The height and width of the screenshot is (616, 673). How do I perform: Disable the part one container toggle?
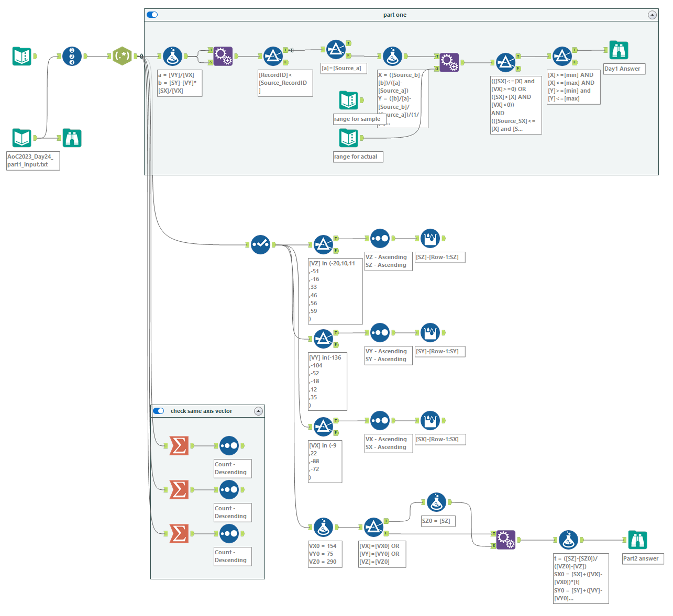point(151,15)
